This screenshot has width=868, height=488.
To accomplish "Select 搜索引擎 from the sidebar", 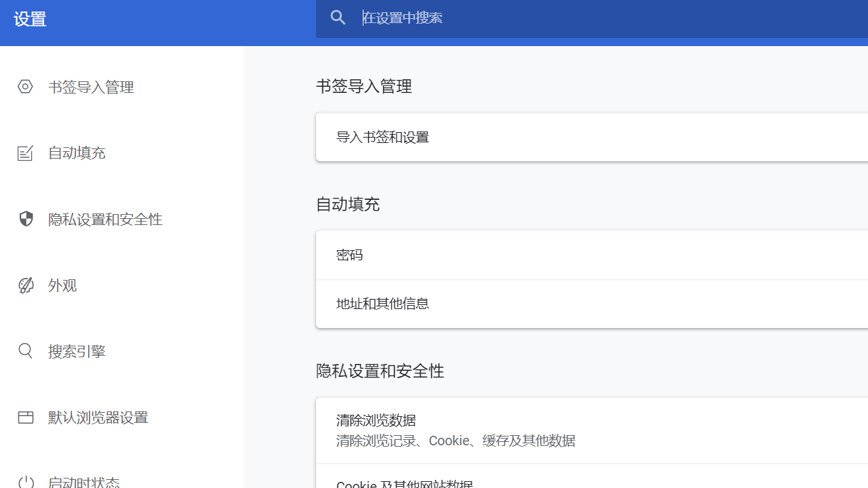I will pyautogui.click(x=77, y=350).
